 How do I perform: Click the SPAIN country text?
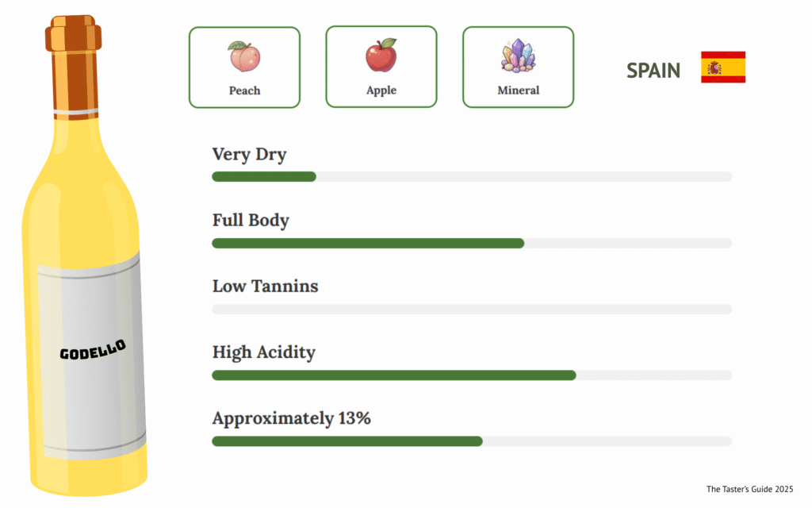653,71
